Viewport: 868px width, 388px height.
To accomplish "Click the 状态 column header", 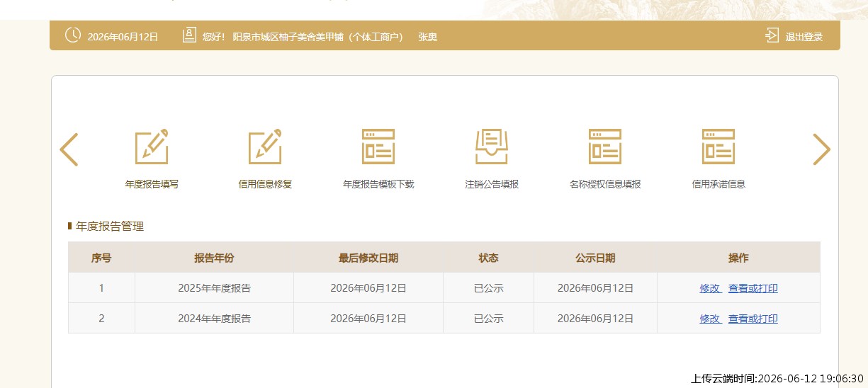I will (488, 258).
